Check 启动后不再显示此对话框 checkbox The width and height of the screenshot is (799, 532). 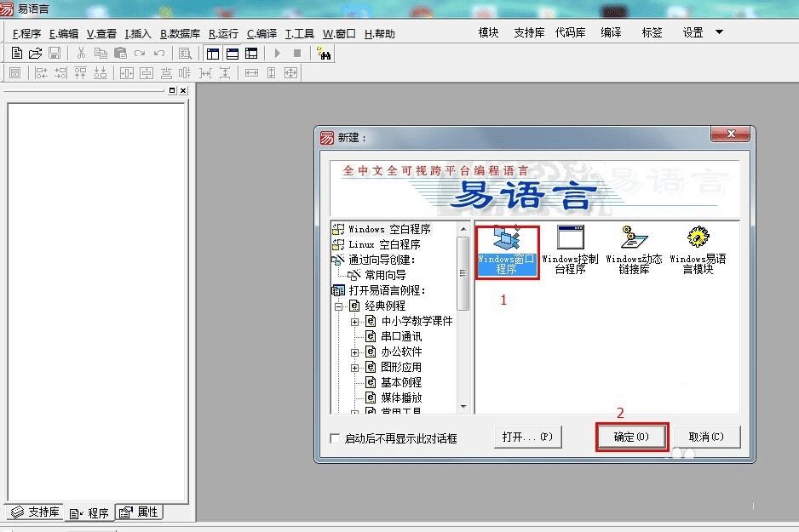point(335,438)
